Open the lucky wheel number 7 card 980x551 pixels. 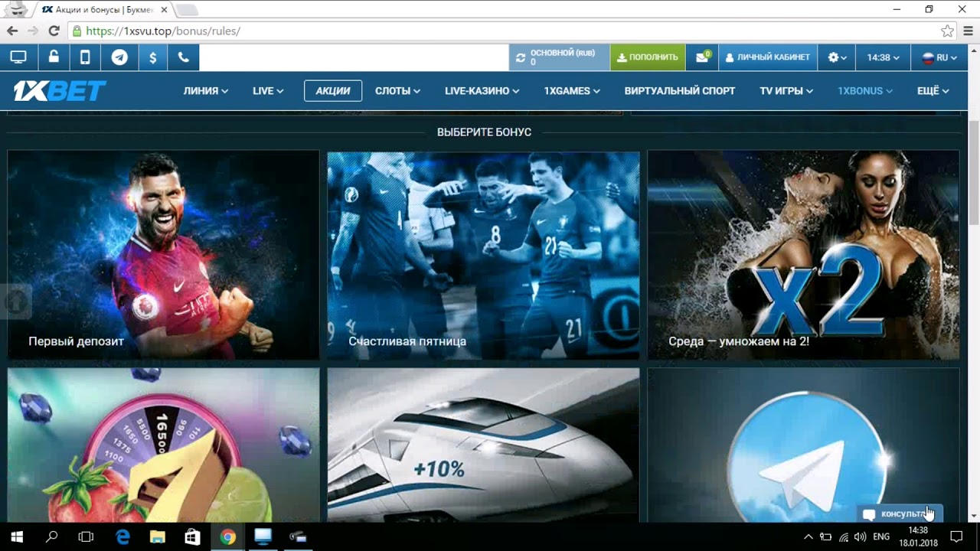163,445
